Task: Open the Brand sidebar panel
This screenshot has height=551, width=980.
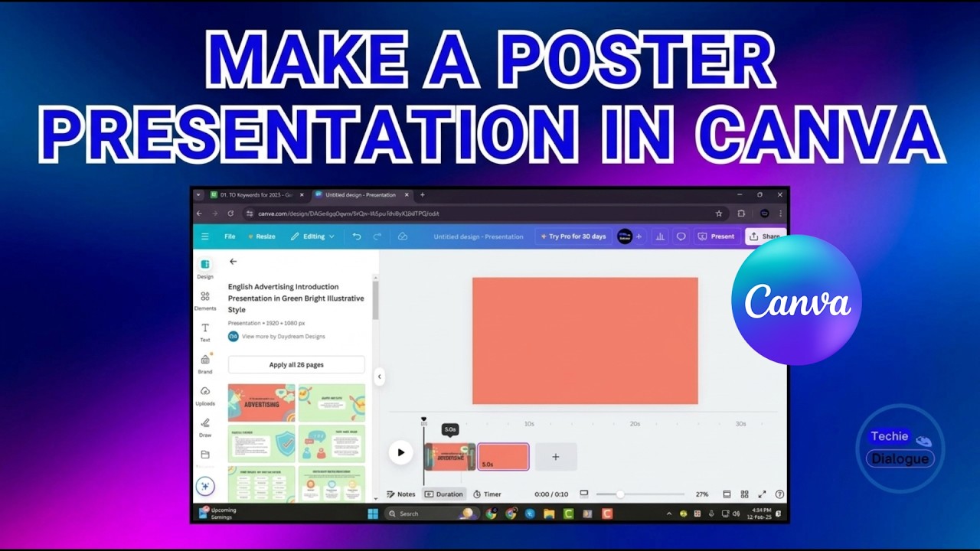Action: 205,364
